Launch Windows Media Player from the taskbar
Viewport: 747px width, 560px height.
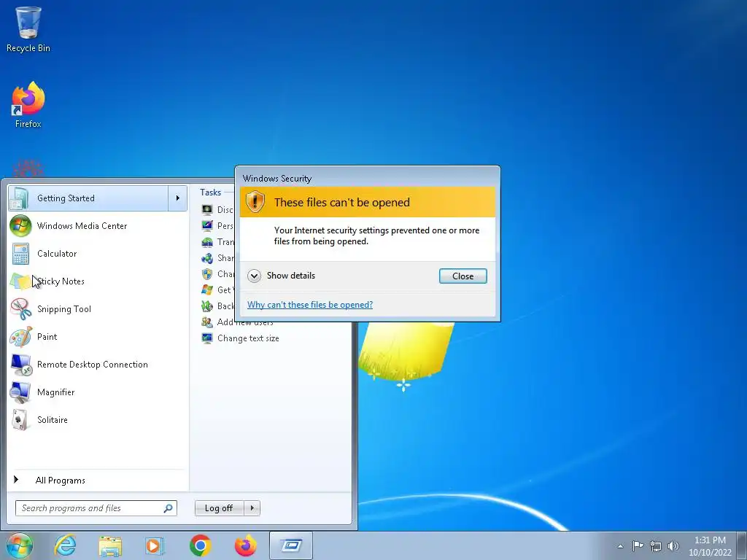click(155, 546)
